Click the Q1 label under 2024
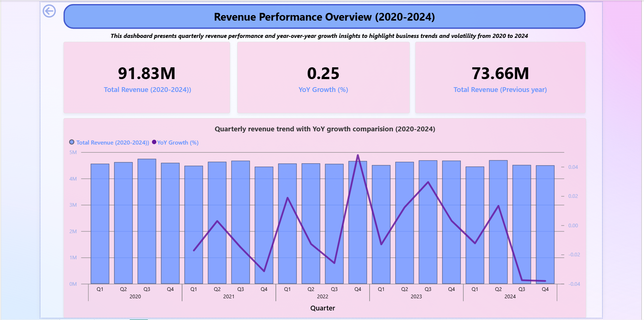Image resolution: width=644 pixels, height=320 pixels. (475, 289)
